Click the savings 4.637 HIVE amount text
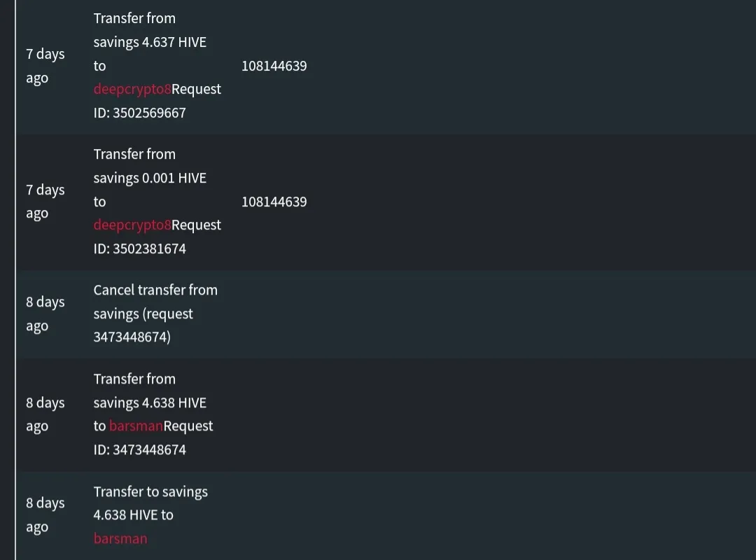Viewport: 756px width, 560px height. coord(150,43)
